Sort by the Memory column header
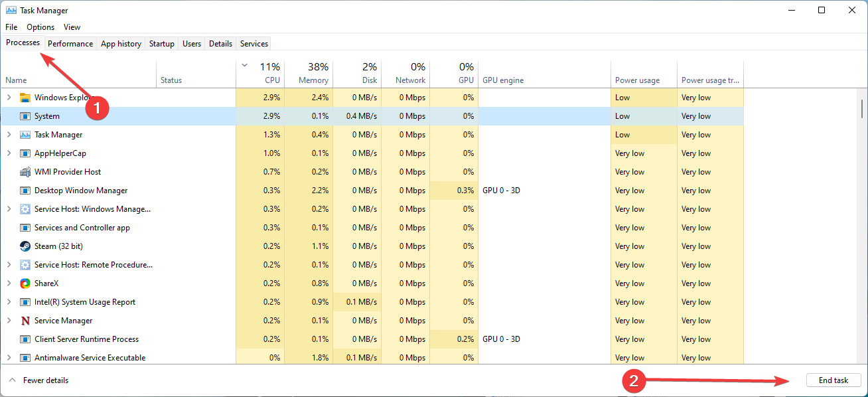 (309, 74)
